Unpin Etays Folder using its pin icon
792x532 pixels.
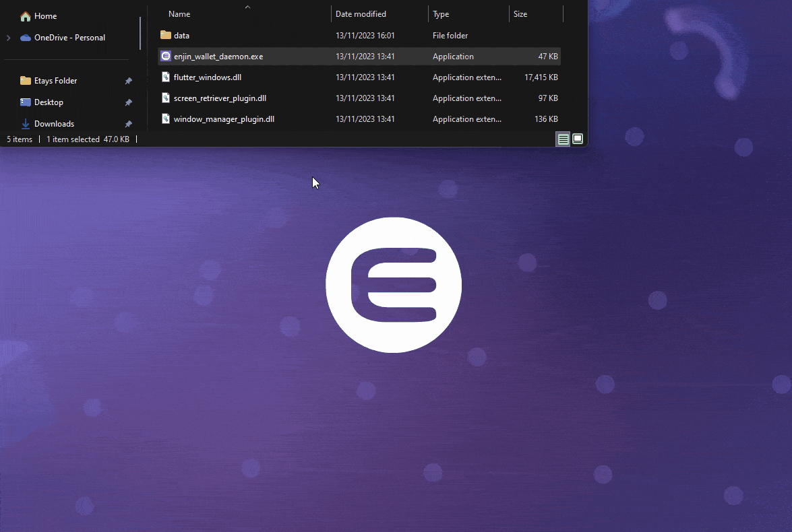[128, 81]
